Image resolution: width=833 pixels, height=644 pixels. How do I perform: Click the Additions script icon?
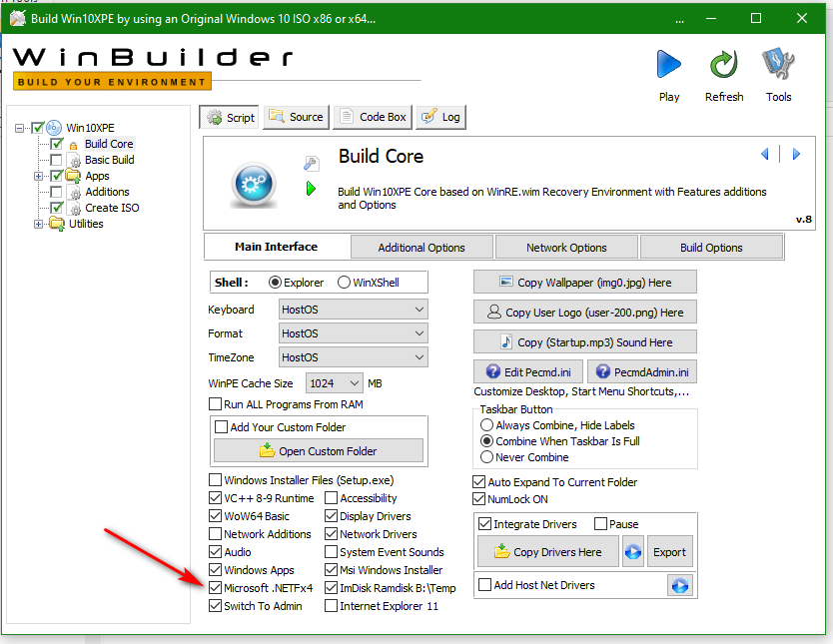pos(74,192)
